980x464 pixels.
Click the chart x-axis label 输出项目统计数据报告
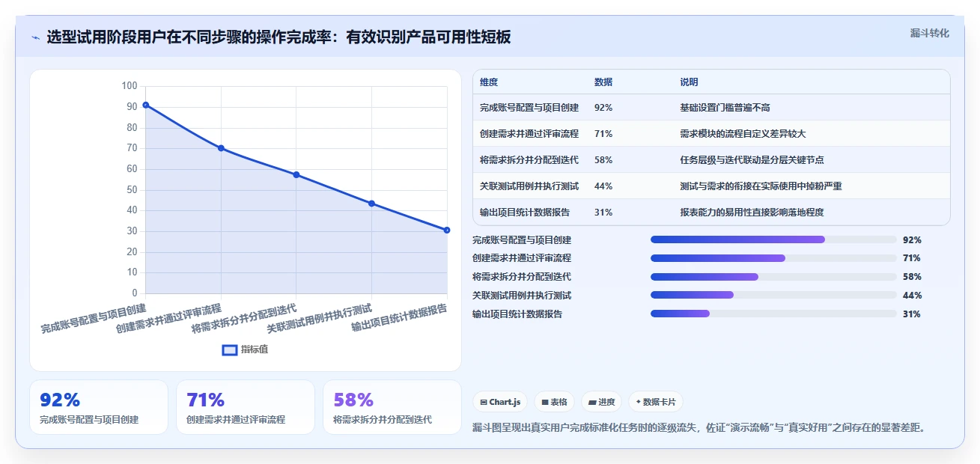coord(400,319)
